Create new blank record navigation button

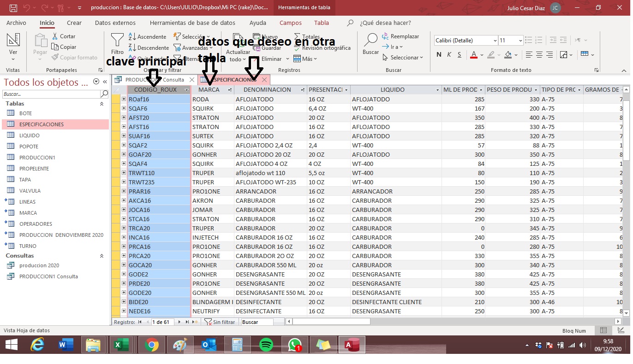coord(194,322)
